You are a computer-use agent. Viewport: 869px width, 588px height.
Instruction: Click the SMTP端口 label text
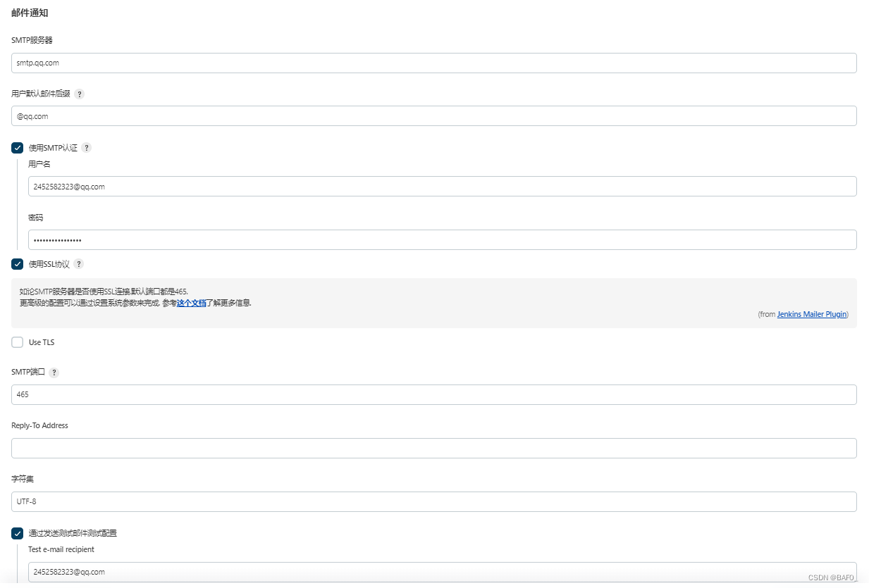[28, 373]
